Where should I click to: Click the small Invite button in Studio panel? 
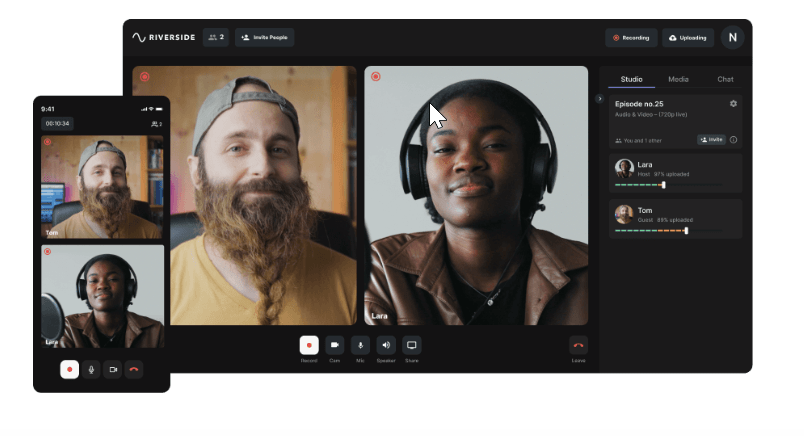tap(711, 140)
